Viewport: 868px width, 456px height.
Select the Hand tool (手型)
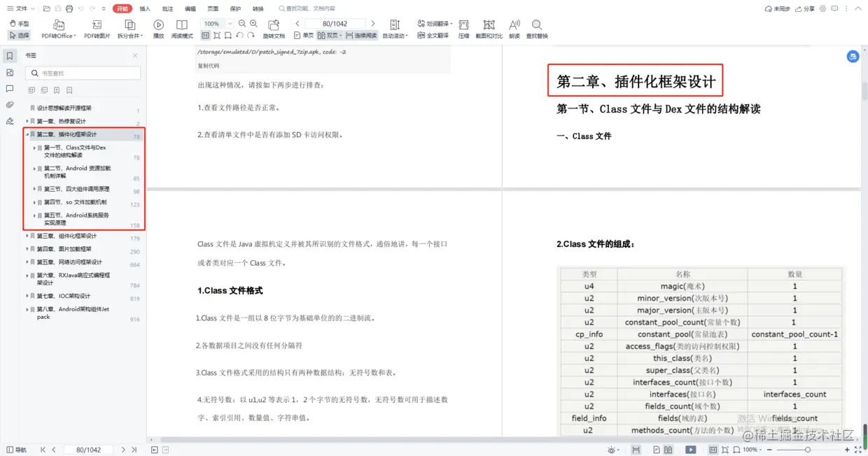pos(20,24)
